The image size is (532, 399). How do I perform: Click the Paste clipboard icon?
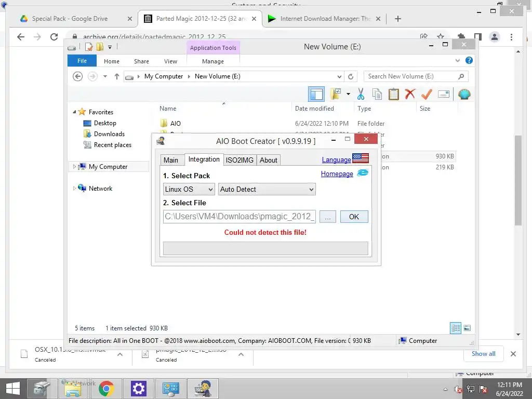point(394,94)
